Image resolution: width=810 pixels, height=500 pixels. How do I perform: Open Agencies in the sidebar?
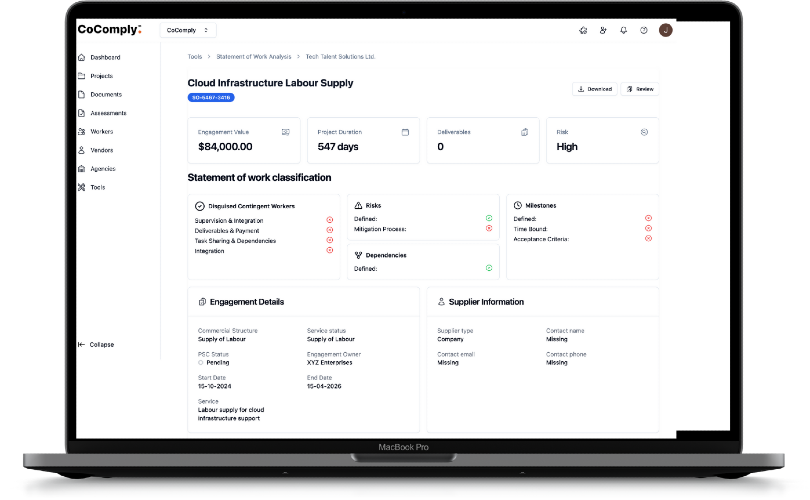click(97, 169)
